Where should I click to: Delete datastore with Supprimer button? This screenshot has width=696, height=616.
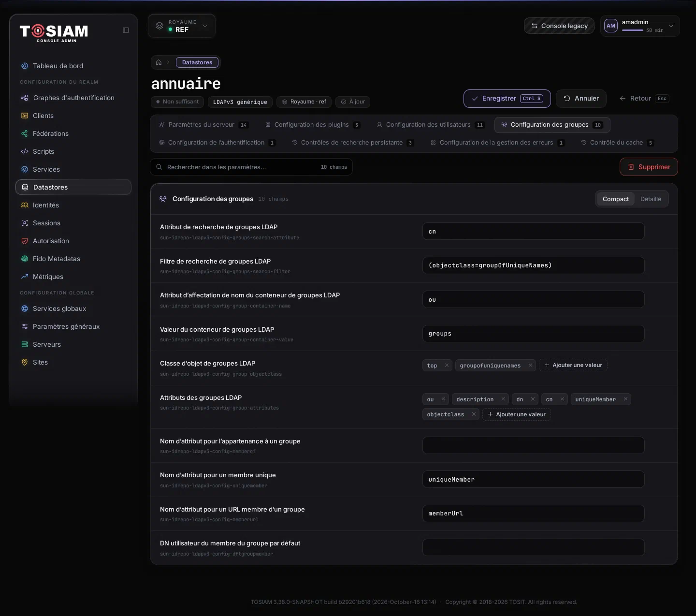coord(649,167)
